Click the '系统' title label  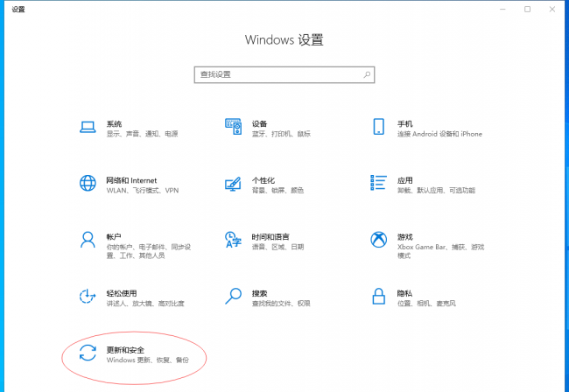pos(114,124)
